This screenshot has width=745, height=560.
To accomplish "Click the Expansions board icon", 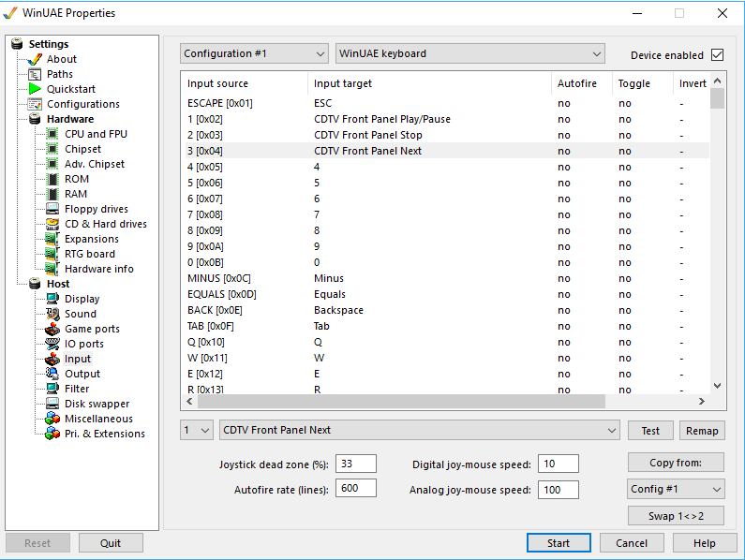I will click(x=52, y=239).
